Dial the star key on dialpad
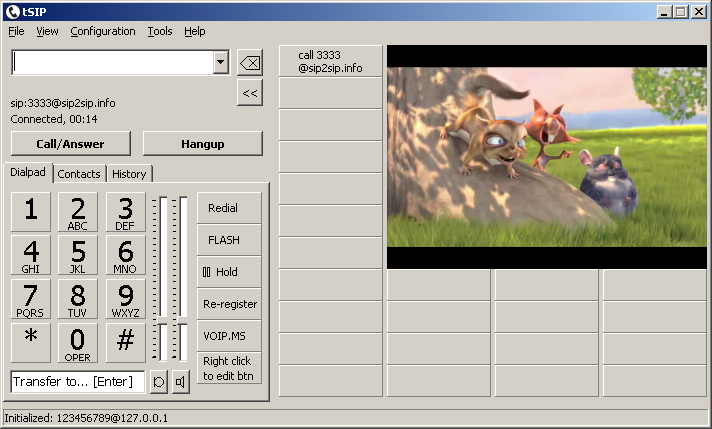This screenshot has height=429, width=712. [x=31, y=343]
